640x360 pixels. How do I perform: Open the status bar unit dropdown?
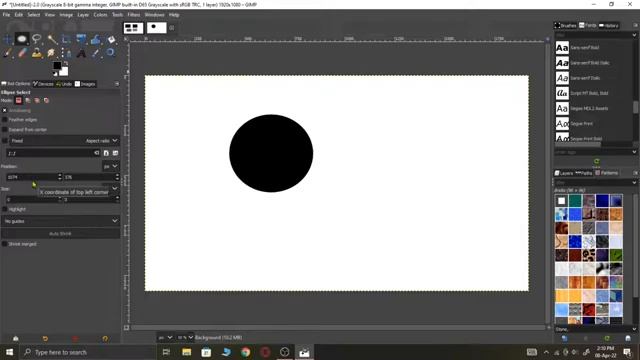click(165, 338)
